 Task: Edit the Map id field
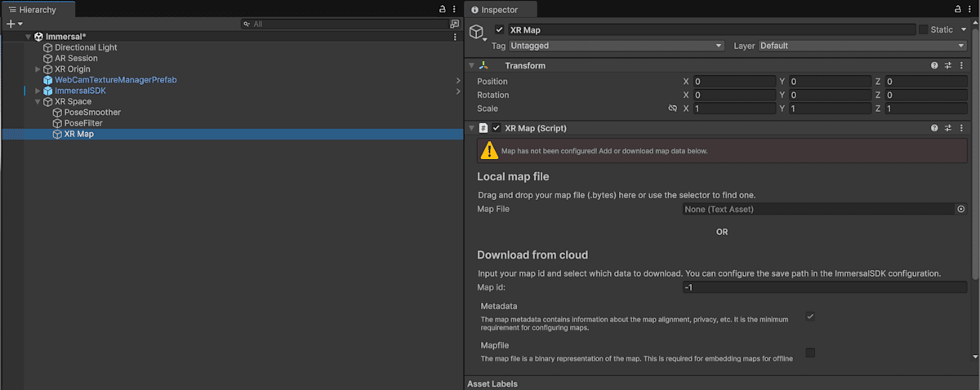[x=825, y=287]
